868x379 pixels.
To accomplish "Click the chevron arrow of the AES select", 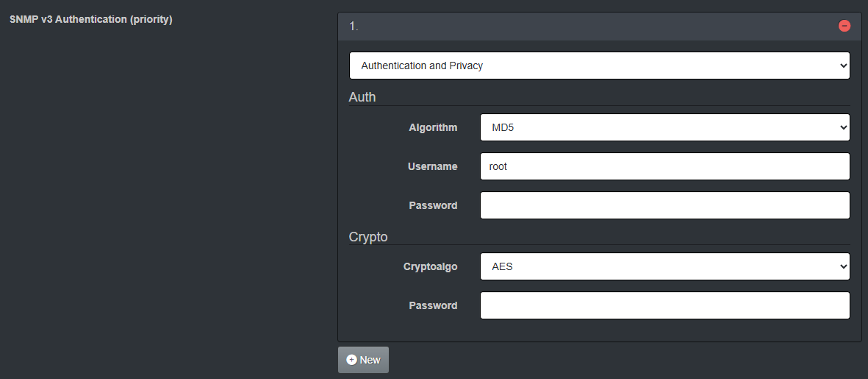I will click(x=843, y=266).
